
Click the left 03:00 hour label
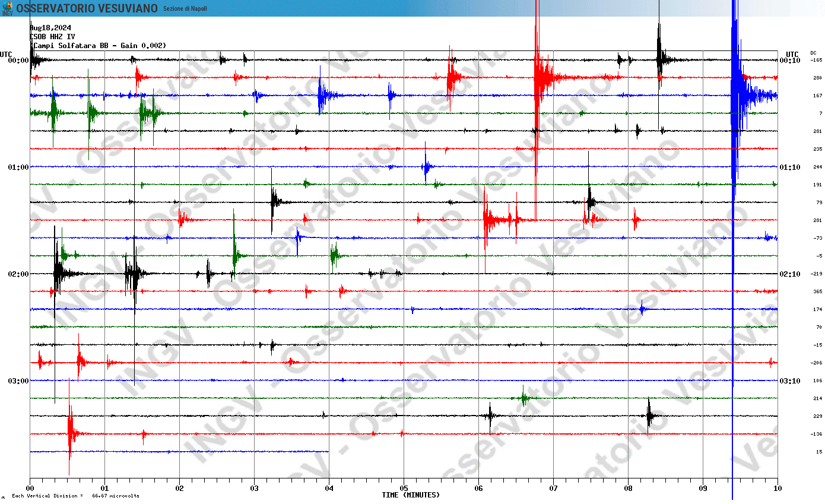pos(18,381)
